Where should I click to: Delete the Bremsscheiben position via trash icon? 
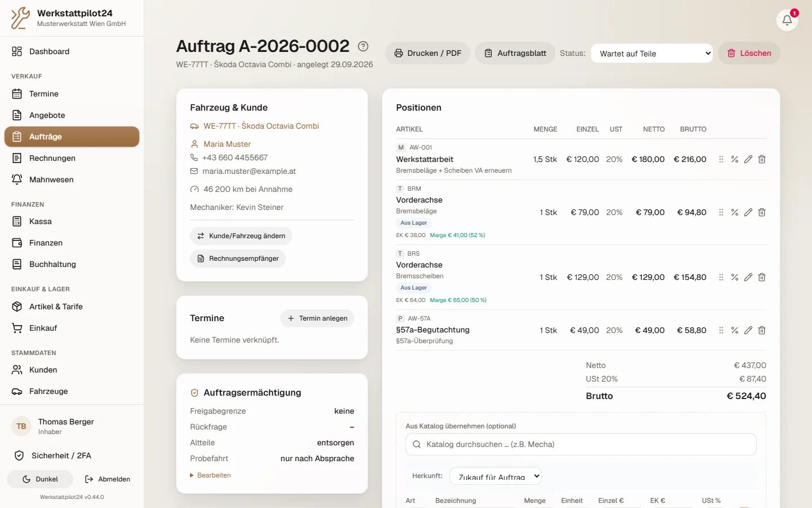(x=762, y=277)
